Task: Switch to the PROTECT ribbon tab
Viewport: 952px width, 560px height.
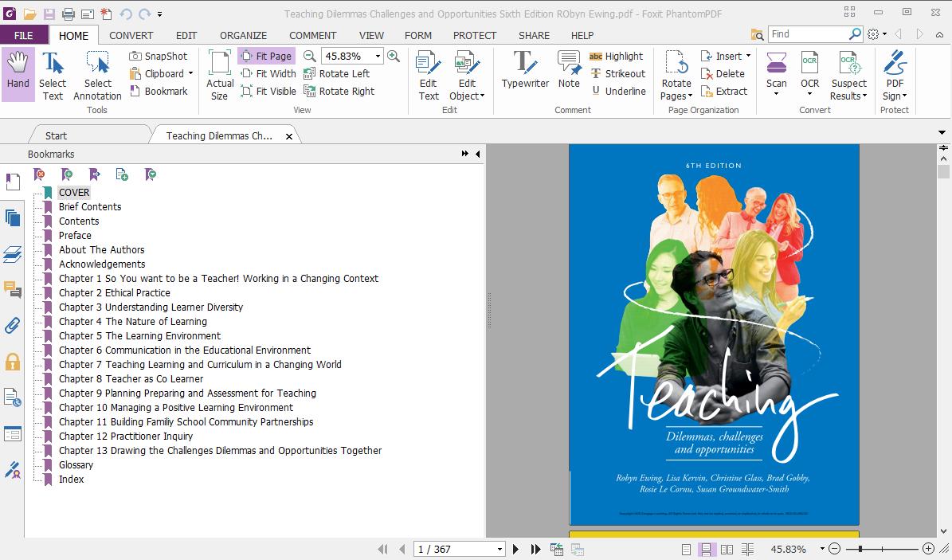Action: [475, 35]
